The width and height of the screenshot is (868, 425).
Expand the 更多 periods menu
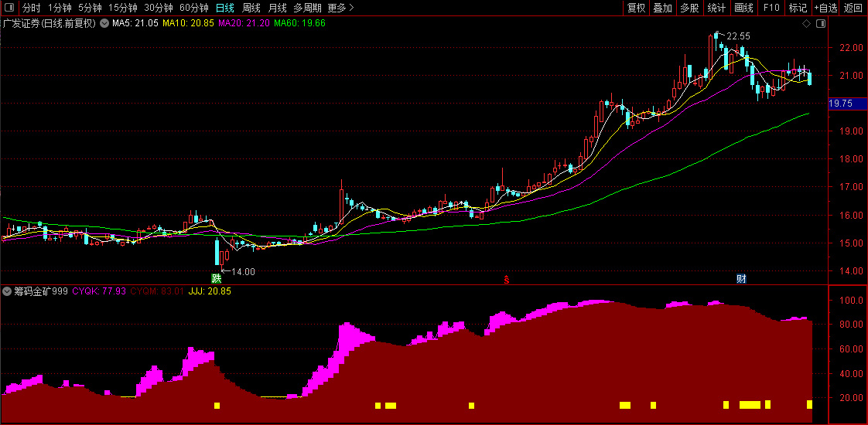click(340, 8)
